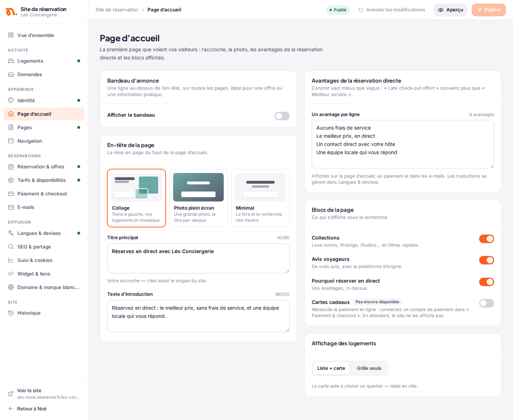Edit the Texte d'introduction field

(x=198, y=316)
